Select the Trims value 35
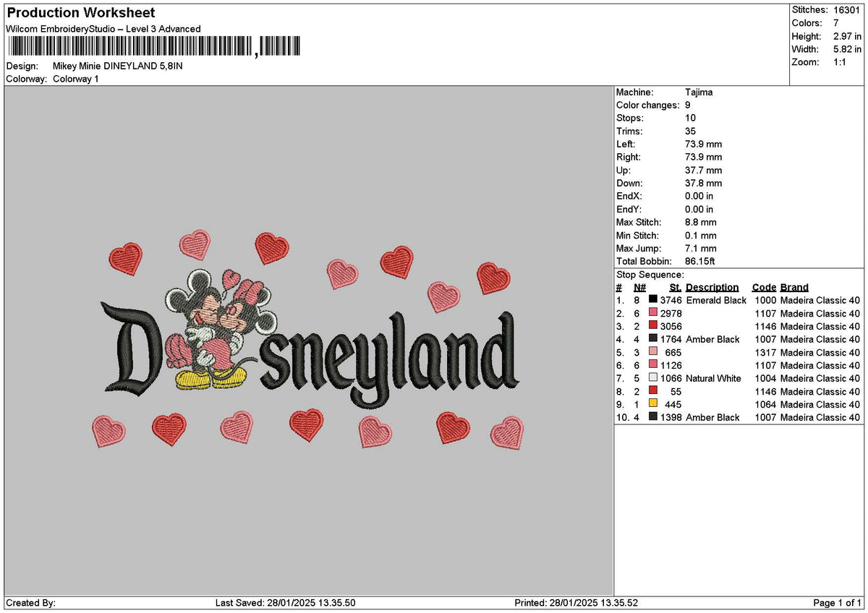Viewport: 868px width, 613px height. (690, 131)
